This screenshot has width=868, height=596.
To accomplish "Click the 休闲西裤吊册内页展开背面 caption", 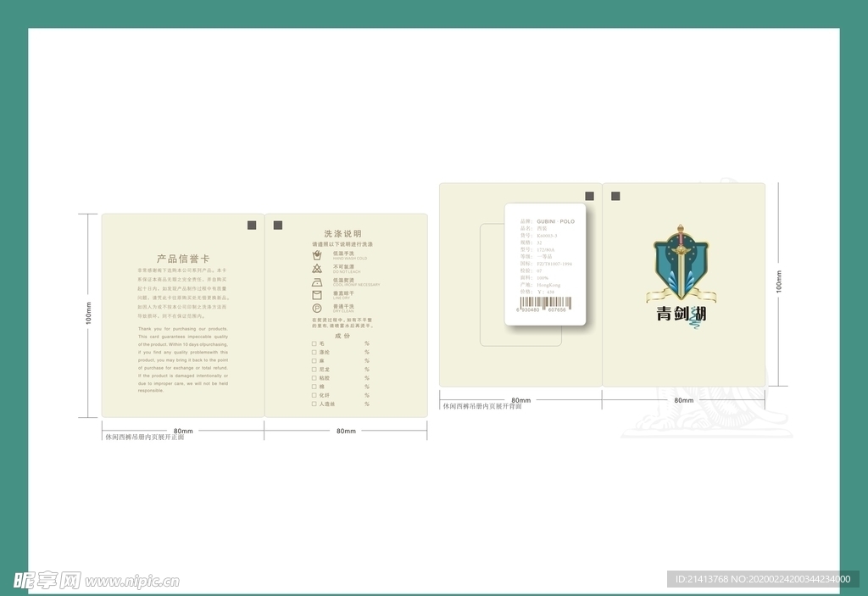I will coord(482,406).
